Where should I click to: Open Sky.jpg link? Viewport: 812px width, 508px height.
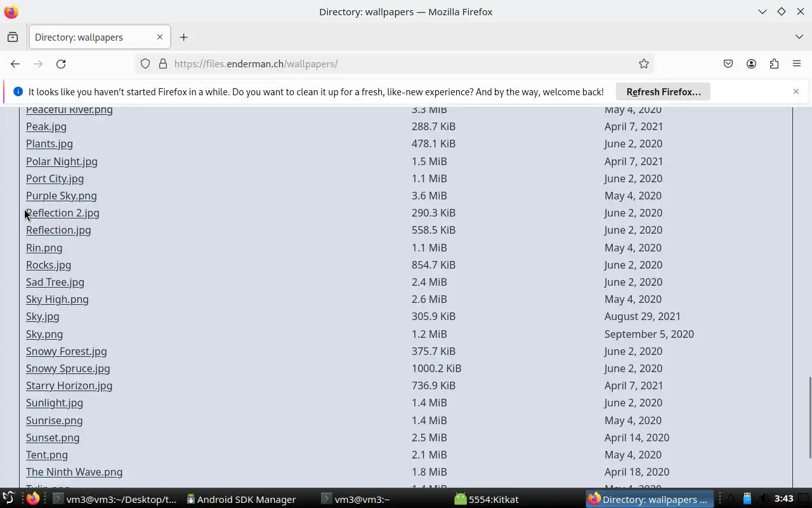(x=43, y=316)
